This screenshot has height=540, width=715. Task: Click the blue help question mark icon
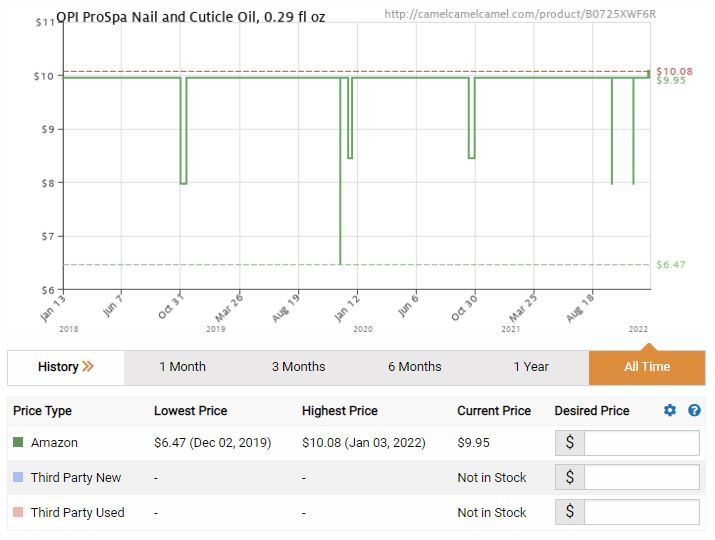point(694,410)
